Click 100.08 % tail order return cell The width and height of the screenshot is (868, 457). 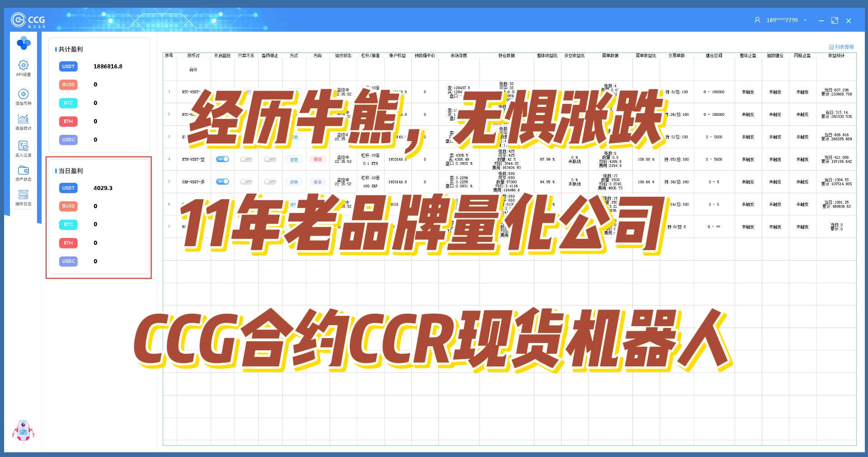click(646, 159)
